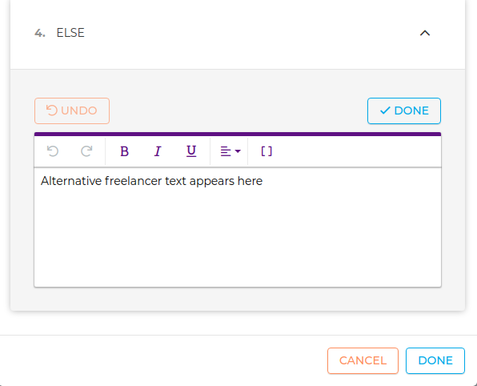The image size is (477, 386).
Task: Toggle bold formatting
Action: tap(124, 151)
